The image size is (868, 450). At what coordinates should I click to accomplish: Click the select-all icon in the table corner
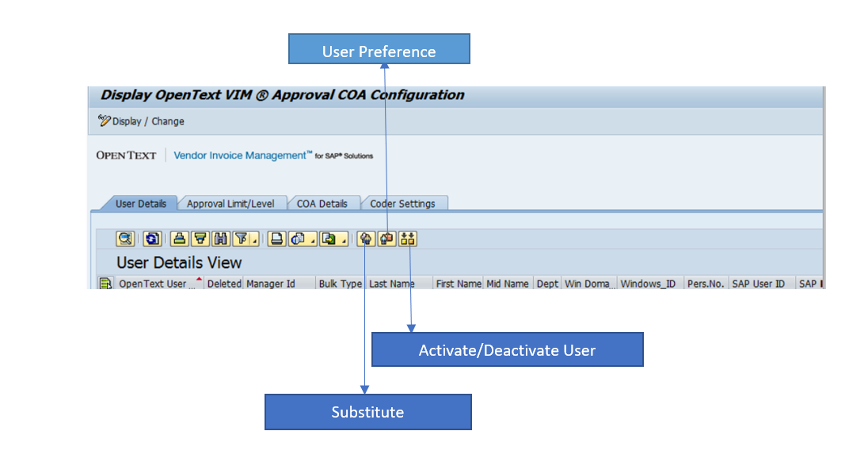point(105,284)
